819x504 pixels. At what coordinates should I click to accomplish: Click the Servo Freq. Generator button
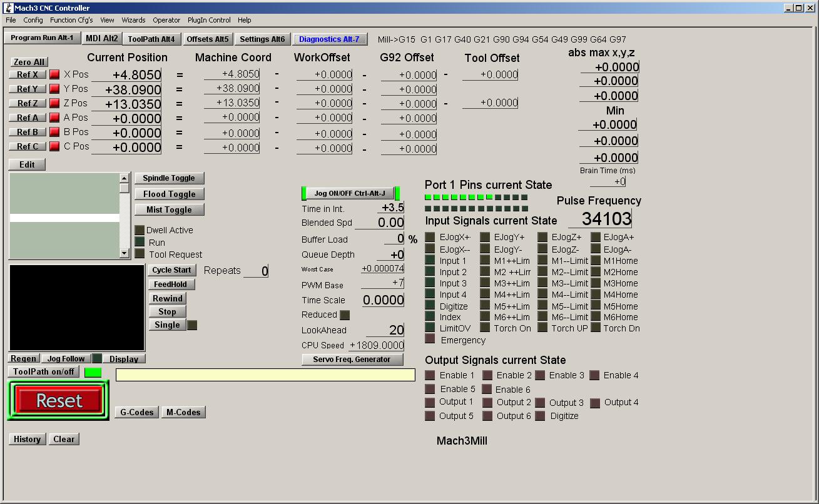point(352,360)
